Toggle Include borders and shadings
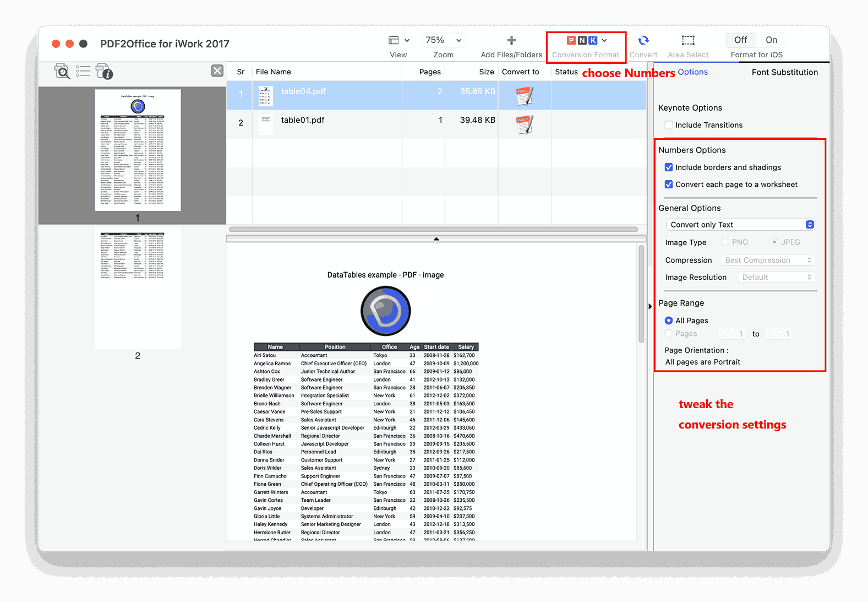Viewport: 868px width, 602px height. (669, 167)
